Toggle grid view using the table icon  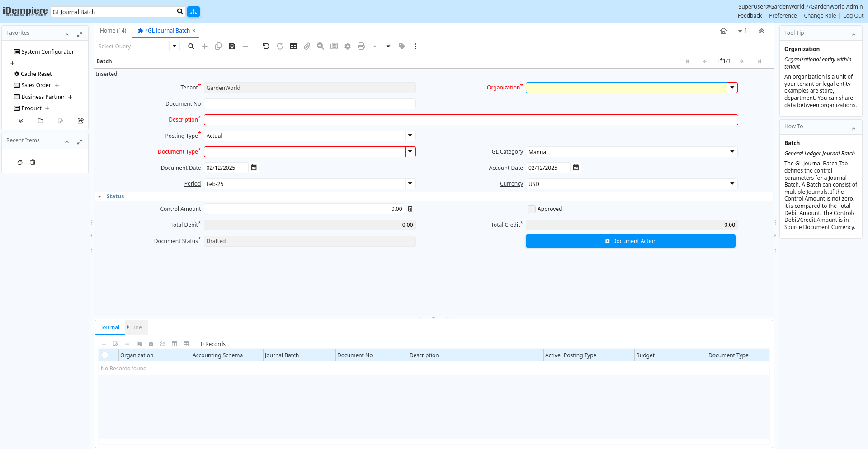[293, 46]
